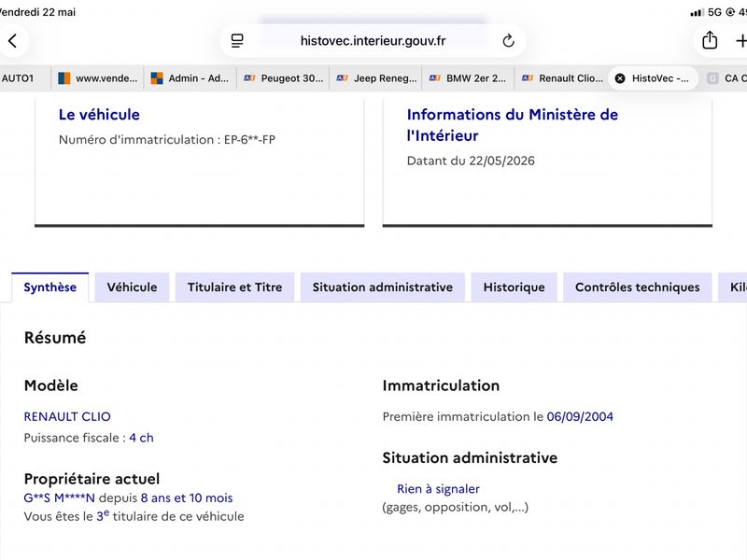Reload the page with refresh icon

508,41
